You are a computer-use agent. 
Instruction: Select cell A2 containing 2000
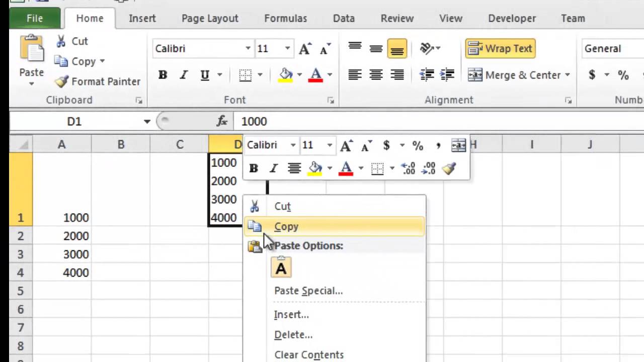point(62,236)
